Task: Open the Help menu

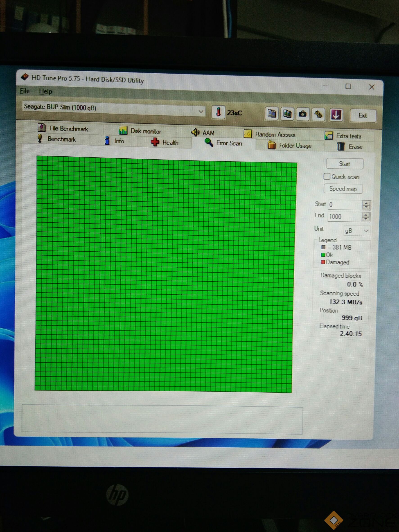Action: tap(45, 91)
